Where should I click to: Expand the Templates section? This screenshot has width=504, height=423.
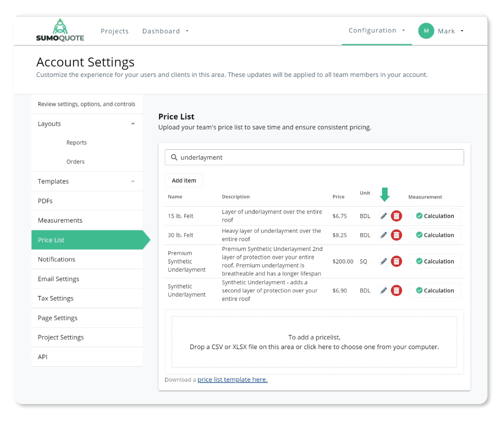point(133,181)
